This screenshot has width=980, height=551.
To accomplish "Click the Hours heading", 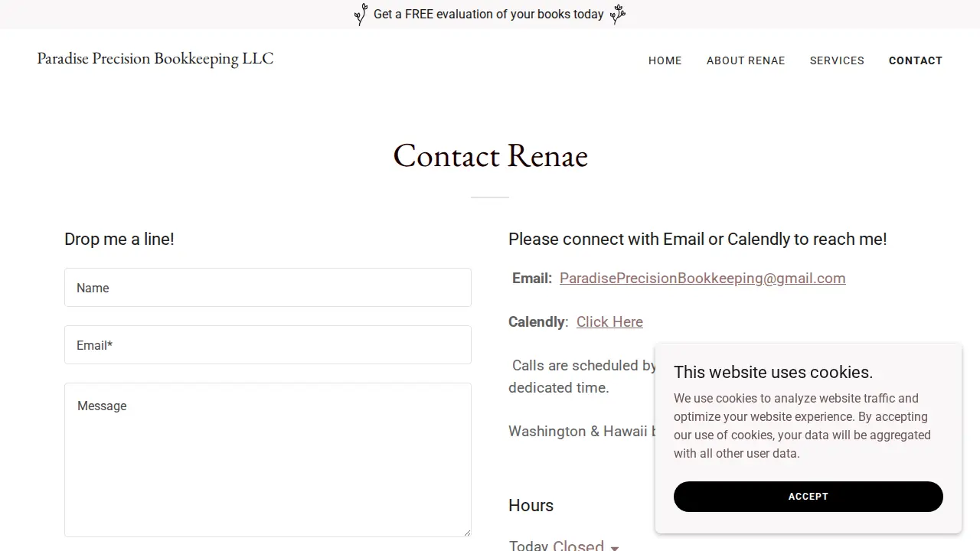I will click(531, 506).
